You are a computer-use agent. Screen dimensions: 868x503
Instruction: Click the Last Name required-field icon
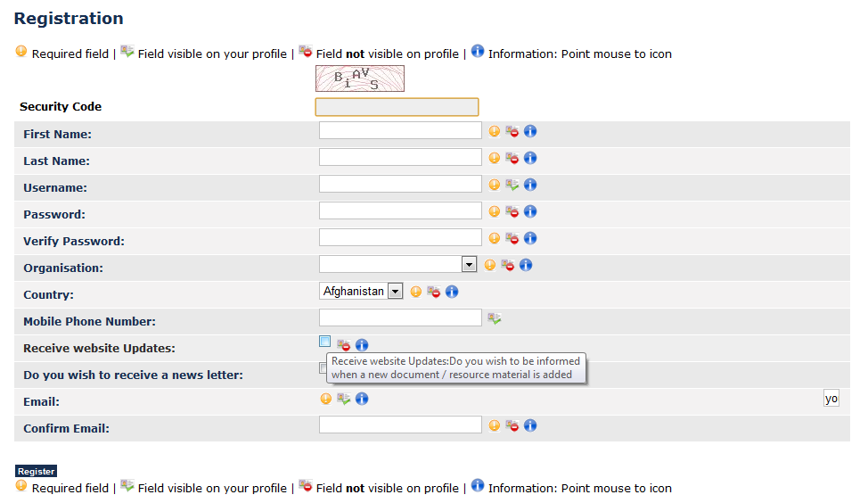(495, 158)
